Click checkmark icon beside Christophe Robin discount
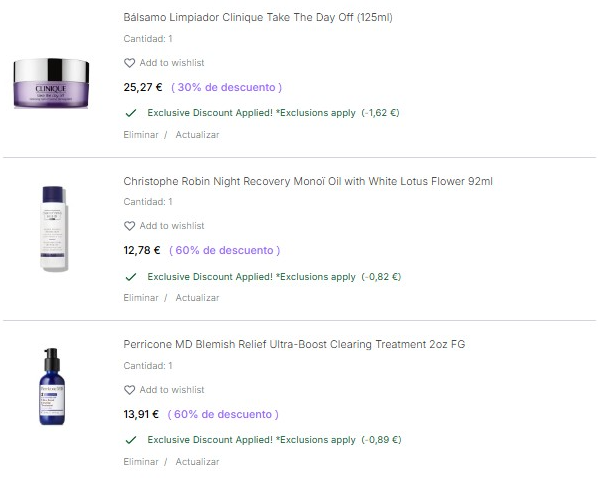This screenshot has width=610, height=478. click(130, 277)
